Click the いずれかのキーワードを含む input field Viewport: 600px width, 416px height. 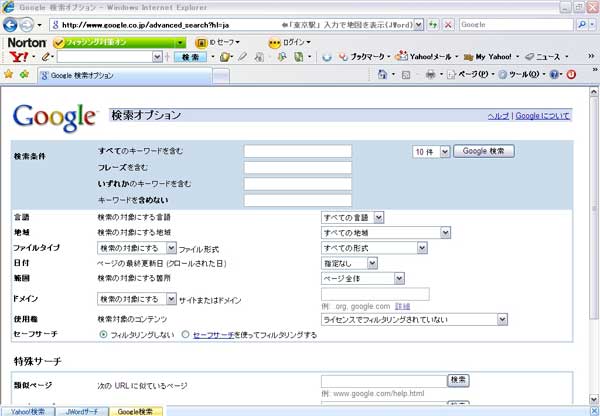click(x=298, y=184)
